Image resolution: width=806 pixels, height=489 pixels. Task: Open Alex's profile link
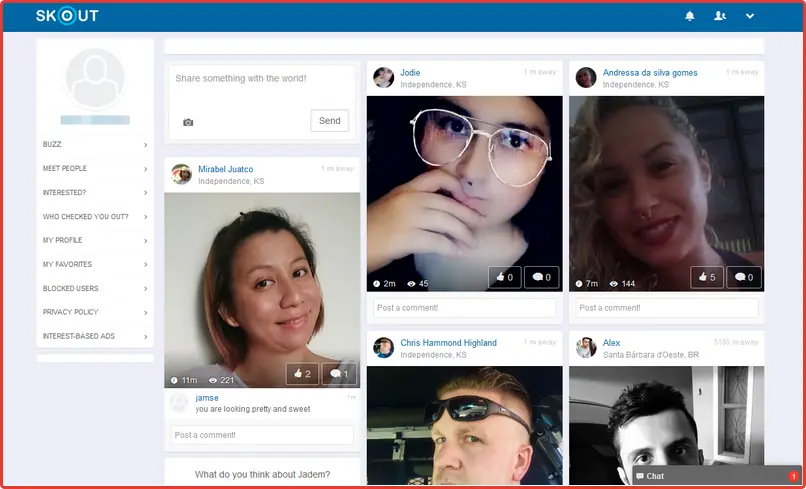tap(611, 343)
